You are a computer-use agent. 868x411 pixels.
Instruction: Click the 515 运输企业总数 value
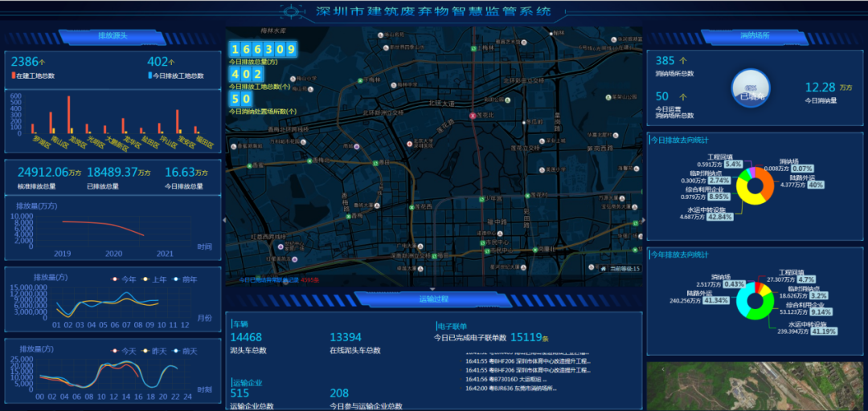click(240, 393)
